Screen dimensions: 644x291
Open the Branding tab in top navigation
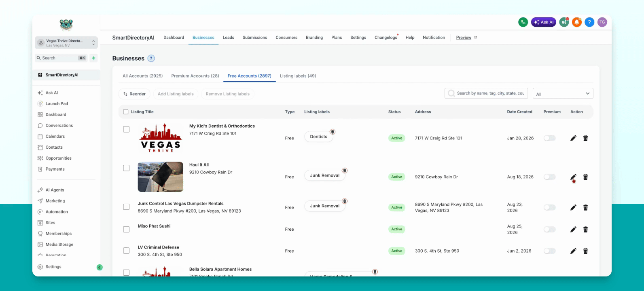pos(314,38)
